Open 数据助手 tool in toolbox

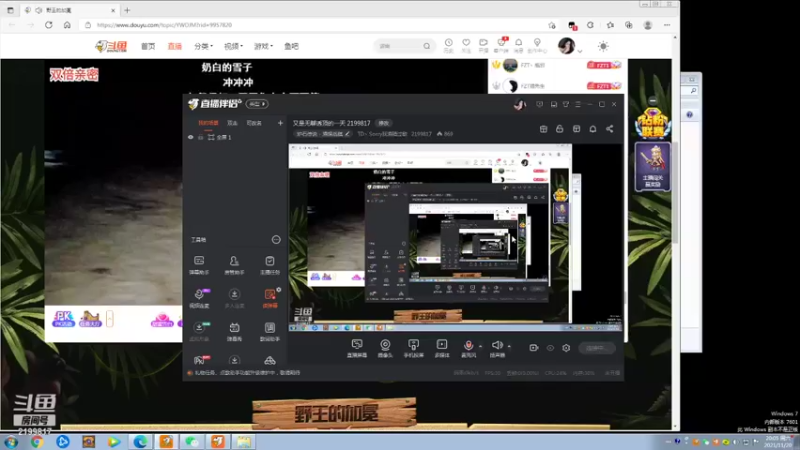click(270, 331)
